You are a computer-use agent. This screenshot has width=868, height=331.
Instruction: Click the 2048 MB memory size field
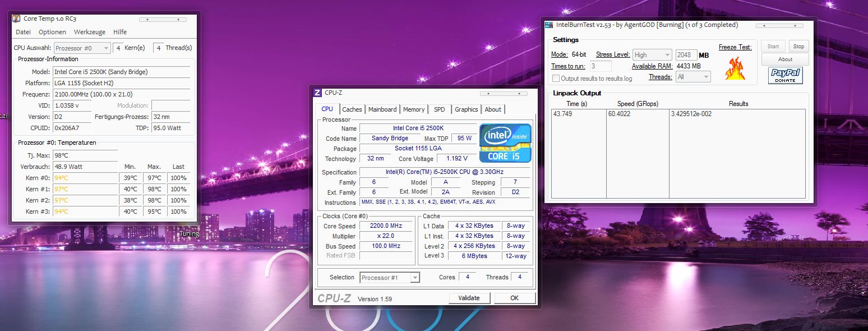pyautogui.click(x=686, y=55)
